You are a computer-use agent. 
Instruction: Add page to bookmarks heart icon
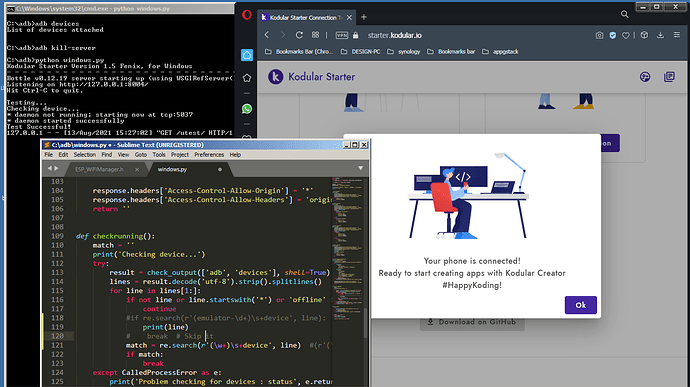(625, 35)
